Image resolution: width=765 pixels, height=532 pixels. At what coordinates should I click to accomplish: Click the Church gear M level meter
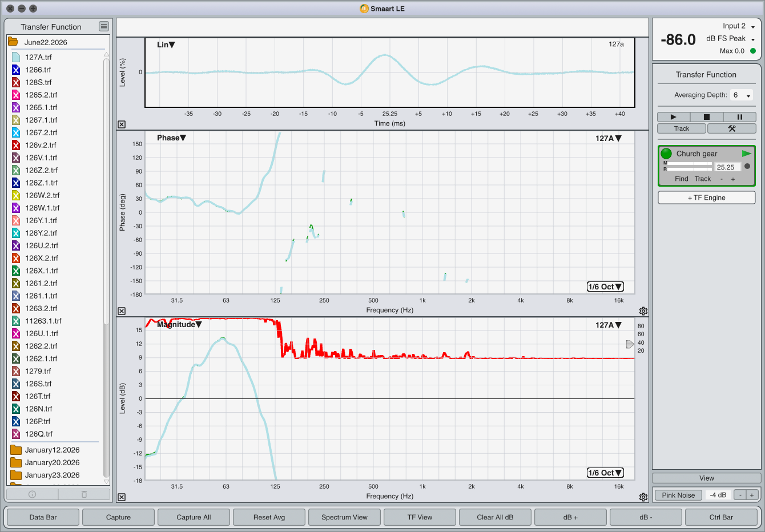click(x=690, y=163)
